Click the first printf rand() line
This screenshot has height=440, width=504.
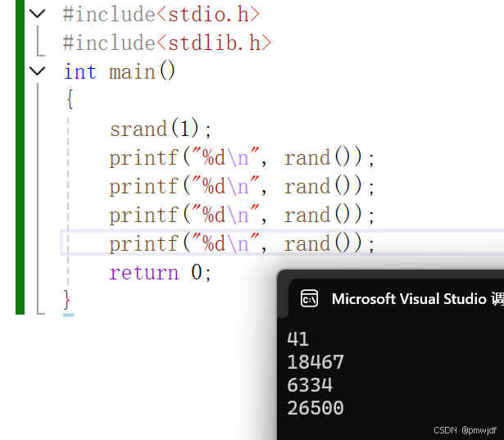pos(242,157)
